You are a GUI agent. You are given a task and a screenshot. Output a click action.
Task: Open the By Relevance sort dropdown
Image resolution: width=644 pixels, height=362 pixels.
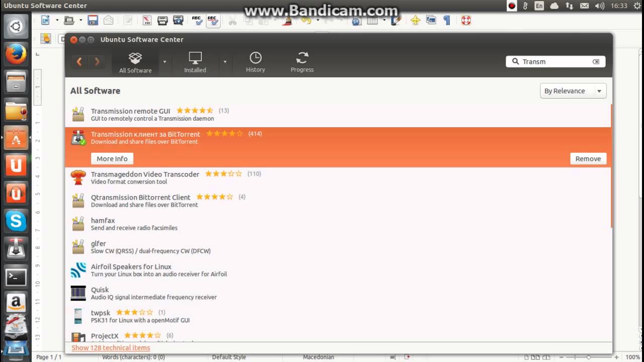click(573, 91)
